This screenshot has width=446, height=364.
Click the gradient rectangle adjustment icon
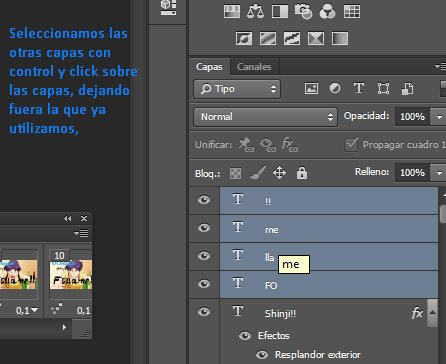pyautogui.click(x=340, y=38)
